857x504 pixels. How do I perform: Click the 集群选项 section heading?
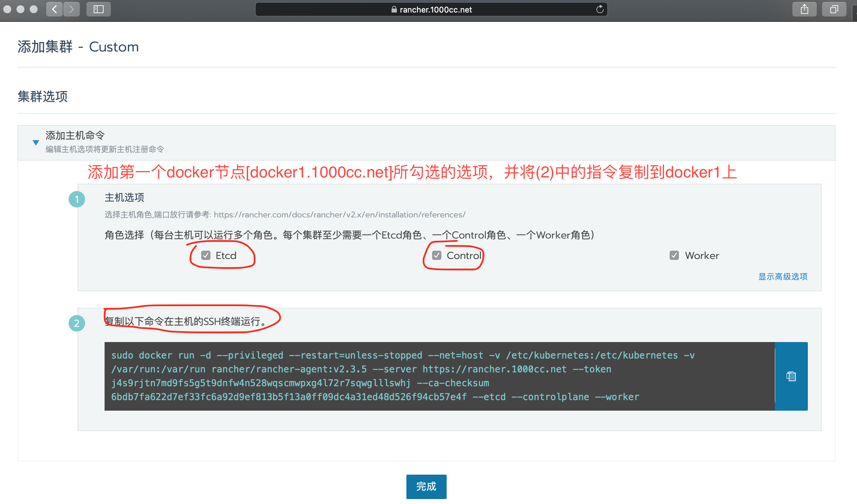tap(43, 96)
